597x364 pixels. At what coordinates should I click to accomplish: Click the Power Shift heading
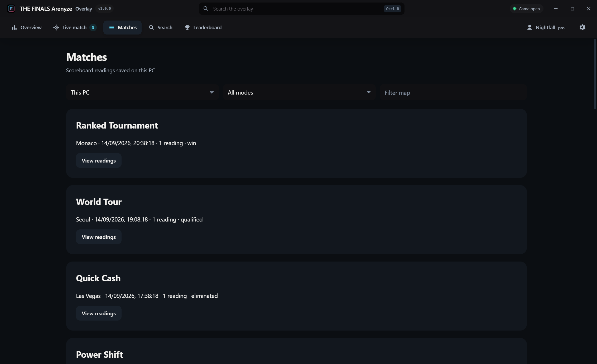point(99,355)
